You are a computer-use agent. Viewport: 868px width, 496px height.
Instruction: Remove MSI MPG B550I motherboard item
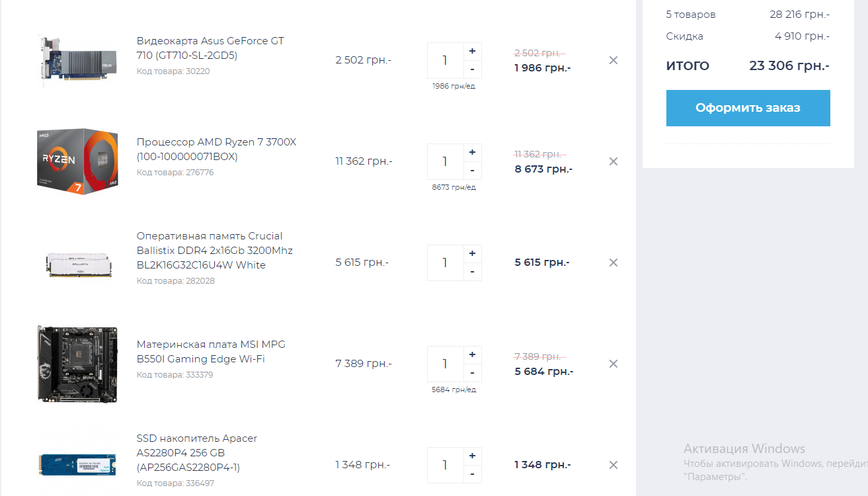(x=613, y=364)
